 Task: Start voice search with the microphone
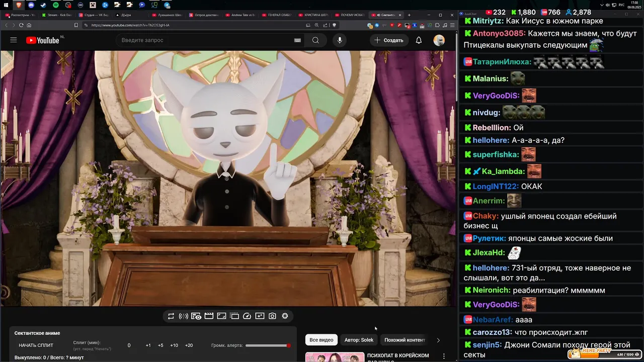coord(340,40)
